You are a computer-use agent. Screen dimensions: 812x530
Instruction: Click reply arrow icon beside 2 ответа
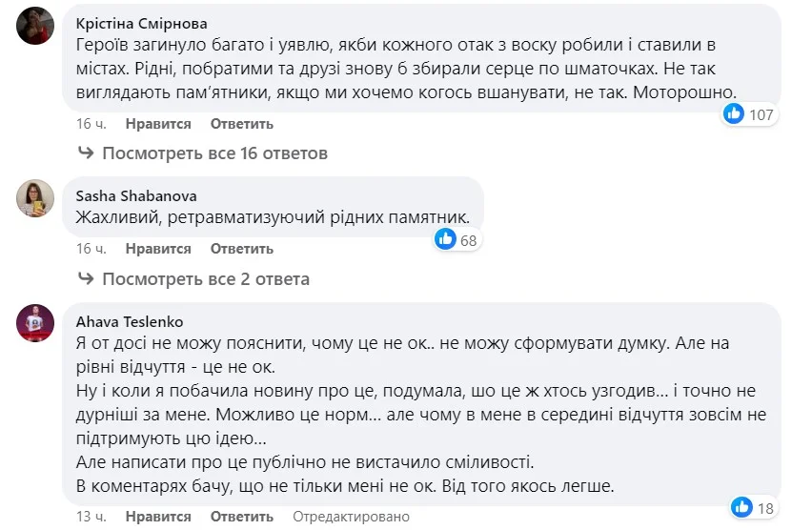coord(86,279)
